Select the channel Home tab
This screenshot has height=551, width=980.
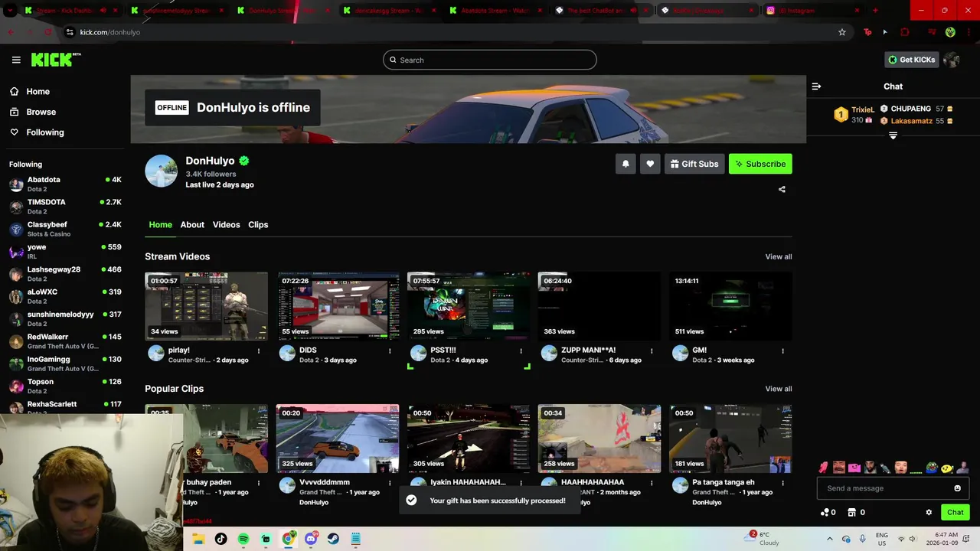(x=160, y=224)
